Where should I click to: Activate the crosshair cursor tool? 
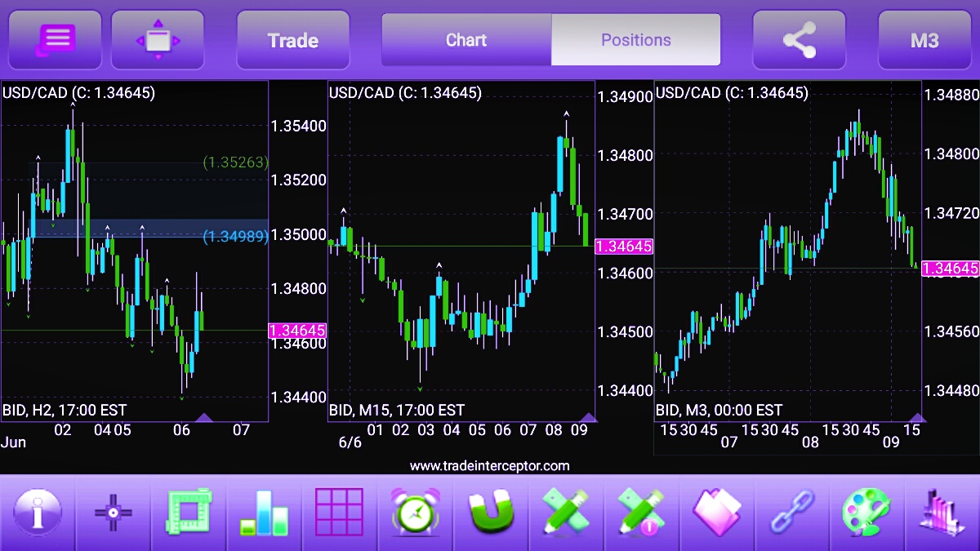(x=113, y=513)
